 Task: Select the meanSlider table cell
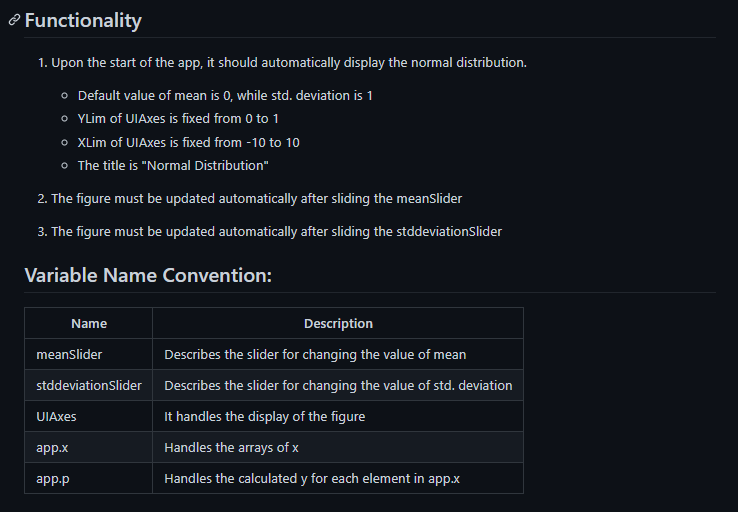[88, 354]
